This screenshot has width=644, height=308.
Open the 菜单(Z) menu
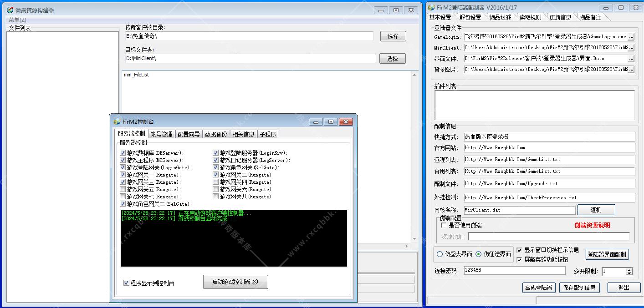point(17,20)
